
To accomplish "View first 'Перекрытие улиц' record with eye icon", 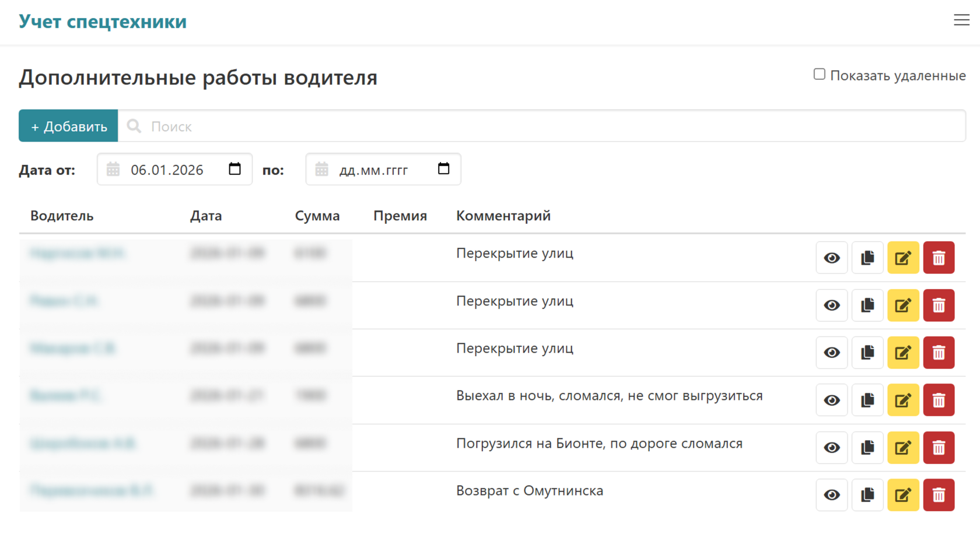I will point(832,258).
